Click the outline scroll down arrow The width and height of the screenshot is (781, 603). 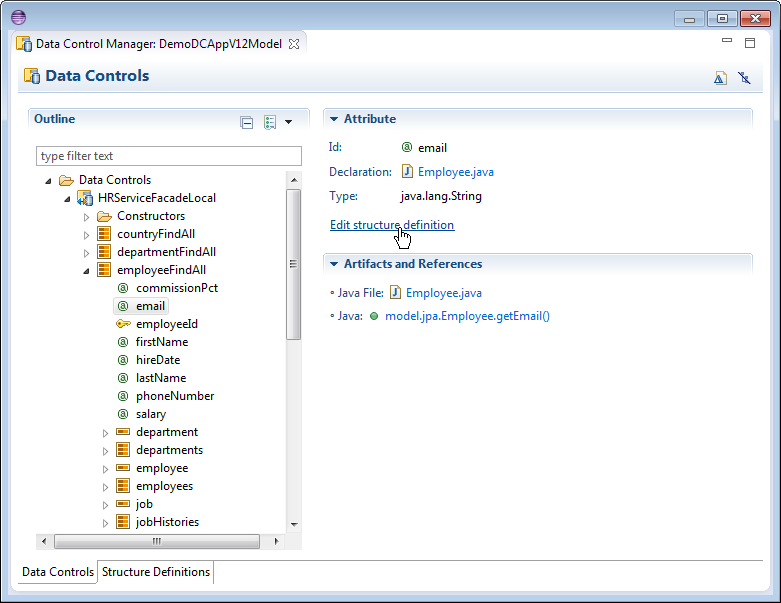(294, 524)
